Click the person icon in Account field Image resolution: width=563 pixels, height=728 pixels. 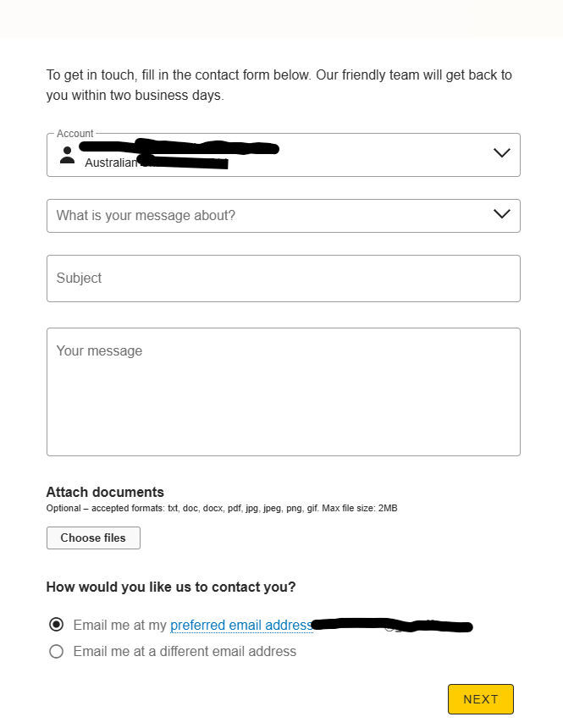tap(67, 155)
